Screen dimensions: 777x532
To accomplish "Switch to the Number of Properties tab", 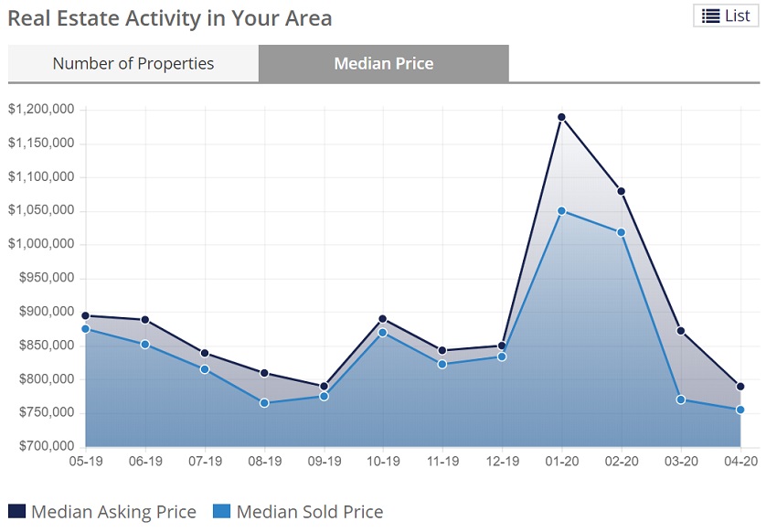I will [x=133, y=64].
